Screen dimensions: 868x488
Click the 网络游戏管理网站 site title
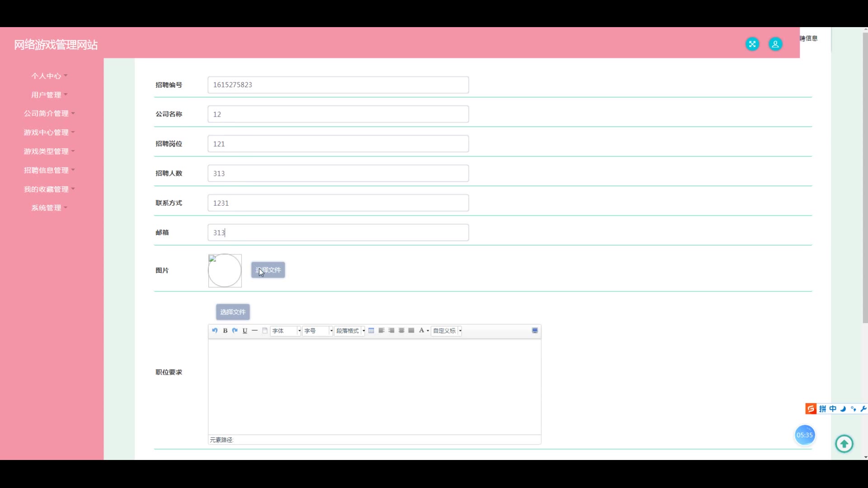[56, 45]
